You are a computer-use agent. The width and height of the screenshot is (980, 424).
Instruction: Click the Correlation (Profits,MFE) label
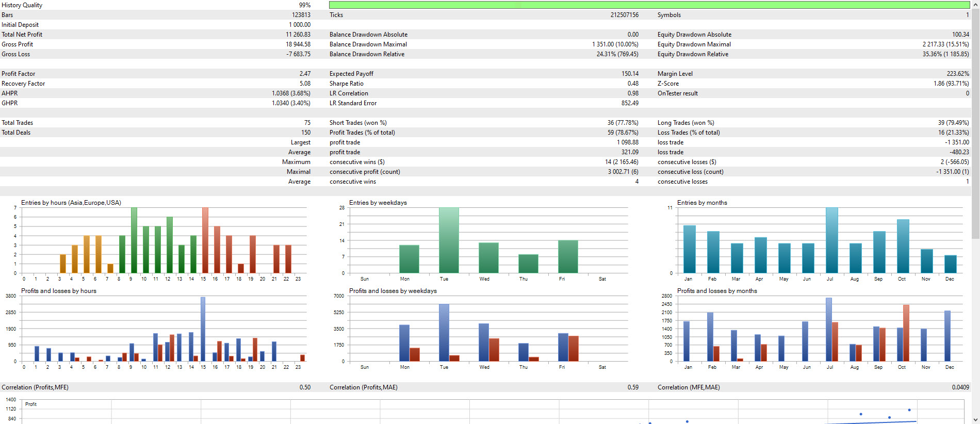(x=35, y=387)
